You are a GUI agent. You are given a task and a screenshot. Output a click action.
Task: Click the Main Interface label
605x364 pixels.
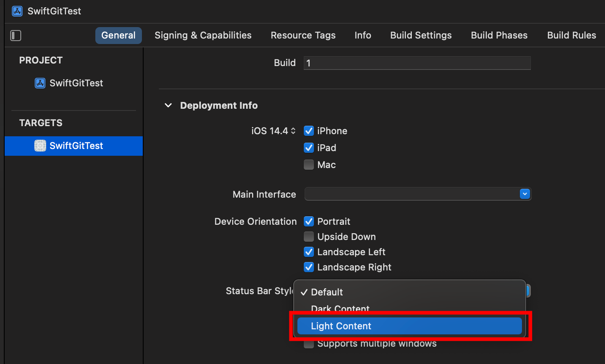click(264, 195)
